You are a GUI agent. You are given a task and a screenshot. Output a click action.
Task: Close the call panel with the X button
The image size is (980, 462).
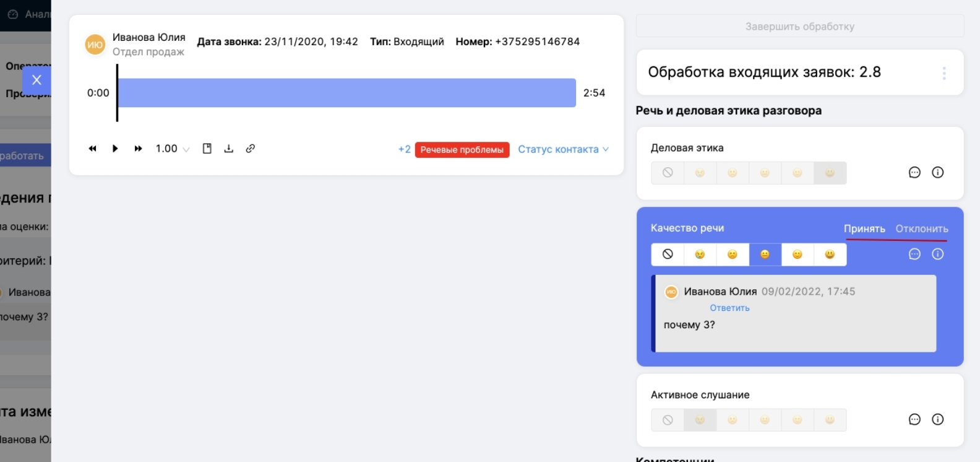click(x=37, y=80)
